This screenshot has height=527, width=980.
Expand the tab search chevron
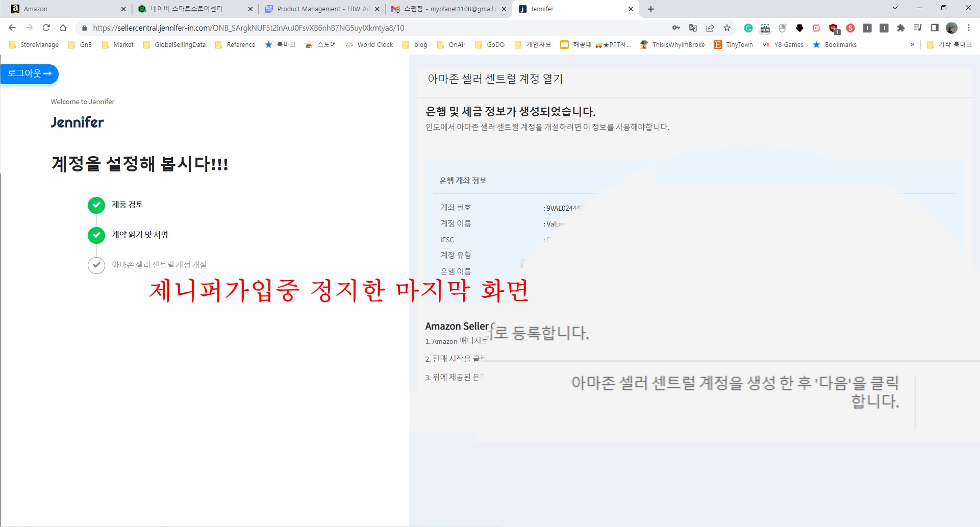895,8
